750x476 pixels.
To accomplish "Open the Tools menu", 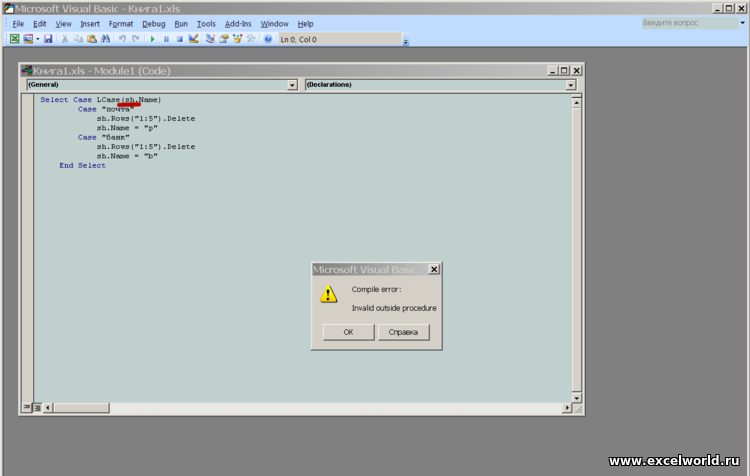I will coord(206,23).
